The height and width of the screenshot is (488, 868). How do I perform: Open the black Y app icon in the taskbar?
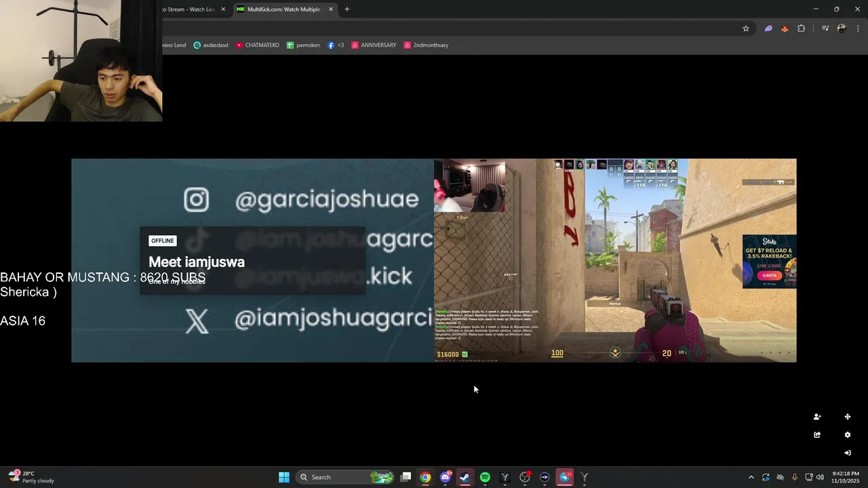tap(505, 477)
